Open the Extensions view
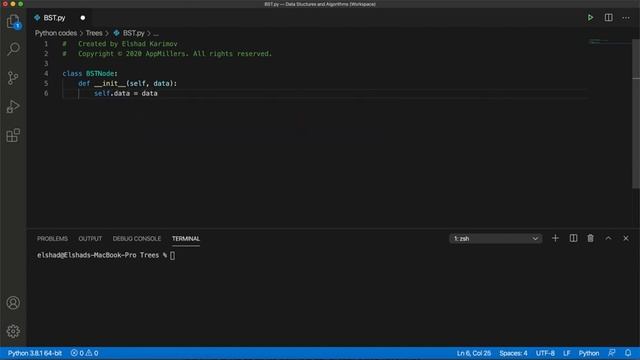The width and height of the screenshot is (640, 360). (x=13, y=135)
